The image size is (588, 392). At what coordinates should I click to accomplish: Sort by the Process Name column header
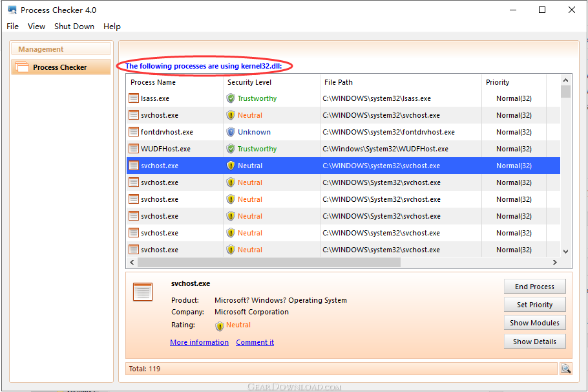[x=174, y=82]
